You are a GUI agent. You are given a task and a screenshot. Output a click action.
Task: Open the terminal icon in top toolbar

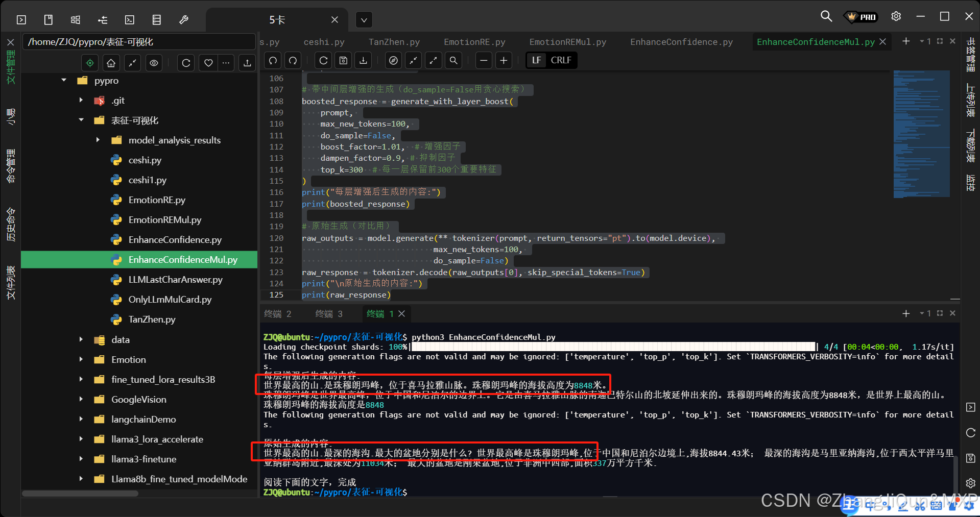(130, 20)
